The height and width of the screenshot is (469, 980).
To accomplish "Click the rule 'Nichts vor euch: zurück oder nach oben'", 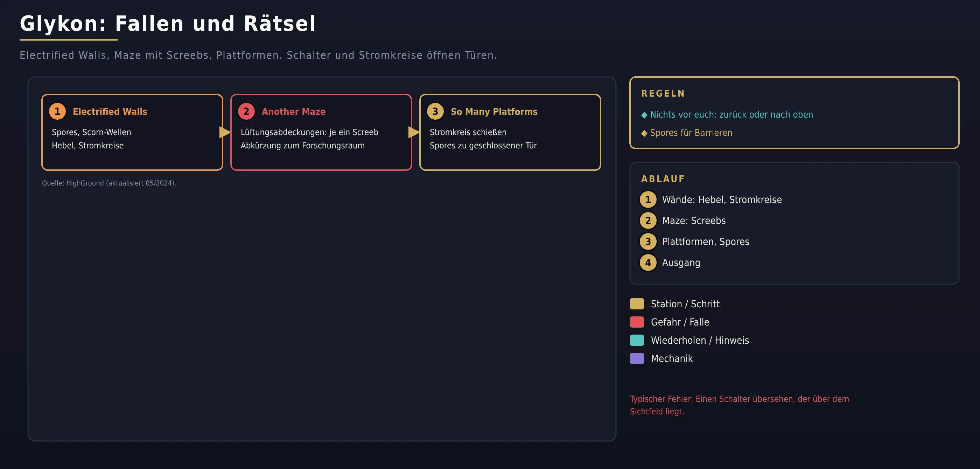I will (x=731, y=114).
